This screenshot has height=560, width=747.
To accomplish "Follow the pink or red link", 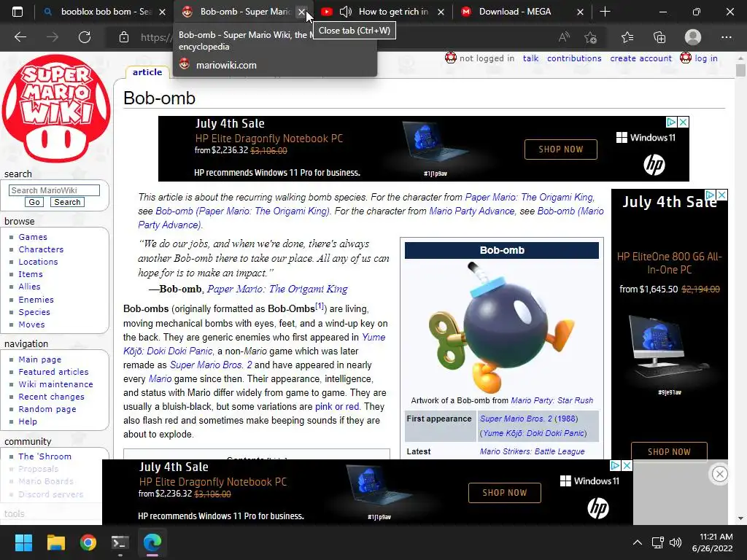I will pyautogui.click(x=337, y=407).
